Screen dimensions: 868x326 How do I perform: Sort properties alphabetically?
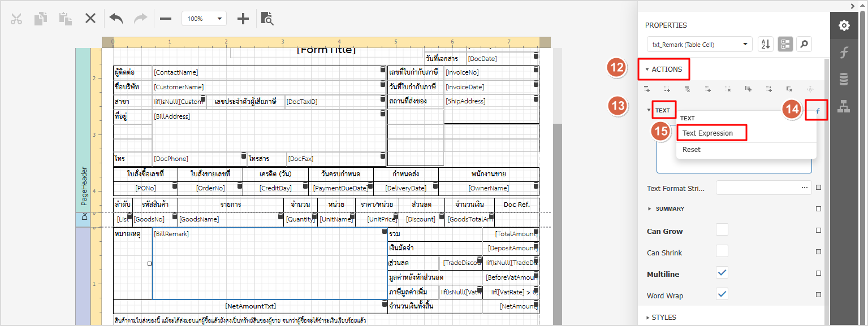tap(765, 44)
